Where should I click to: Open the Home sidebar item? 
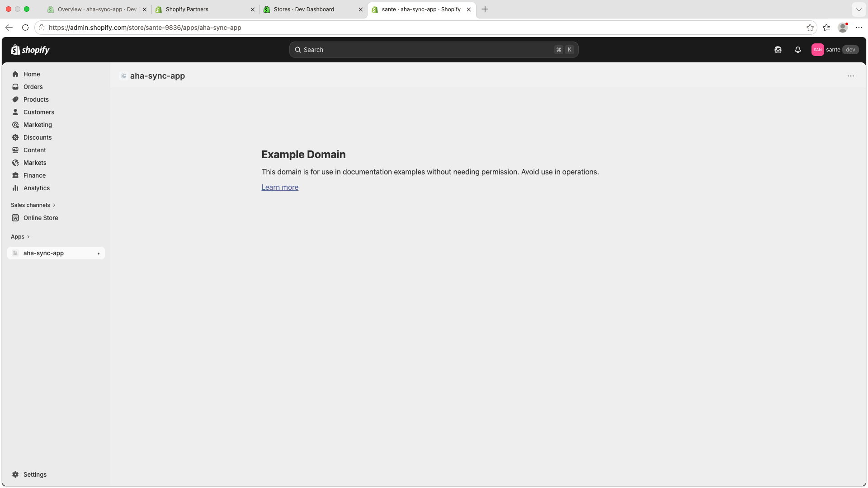click(x=56, y=74)
